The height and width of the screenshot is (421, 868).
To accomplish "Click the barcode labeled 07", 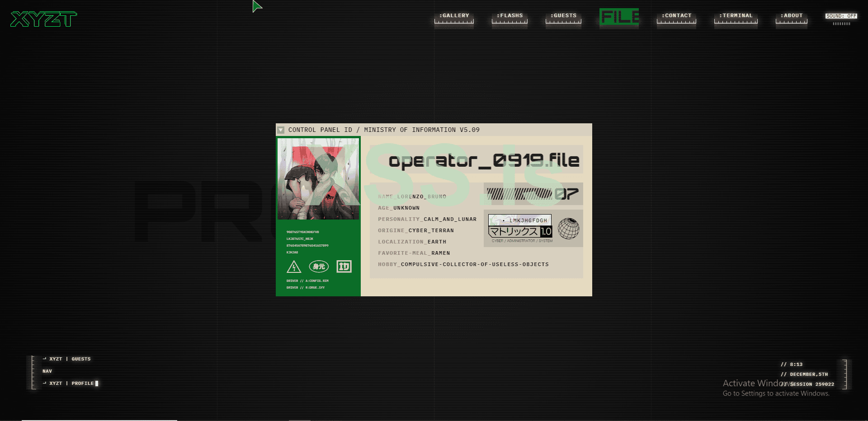I will pos(532,194).
